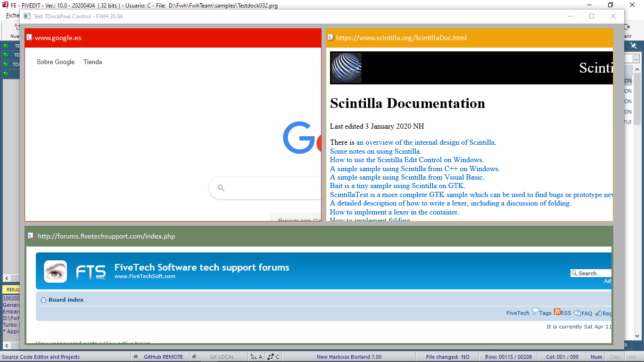Click 'New Harbour Borland 7.00' in status bar

349,357
